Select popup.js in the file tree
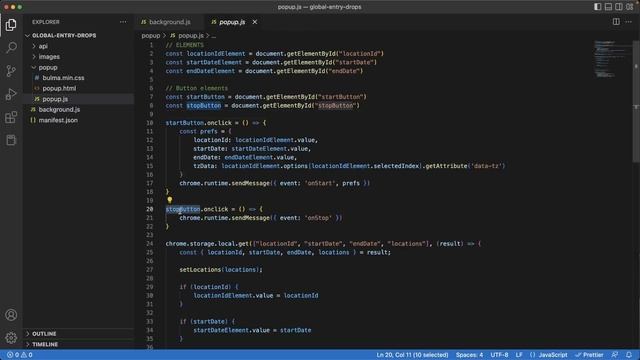This screenshot has height=360, width=640. click(x=55, y=99)
